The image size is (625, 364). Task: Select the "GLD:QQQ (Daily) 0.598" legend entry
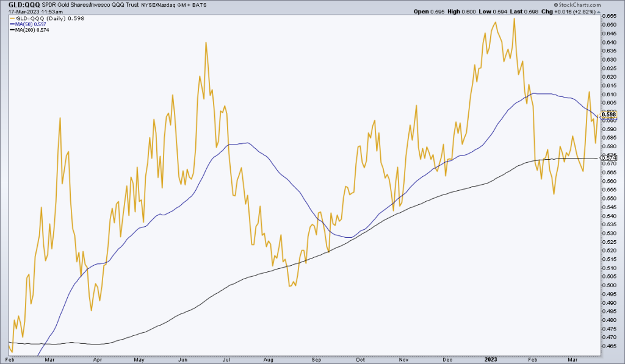(x=50, y=18)
